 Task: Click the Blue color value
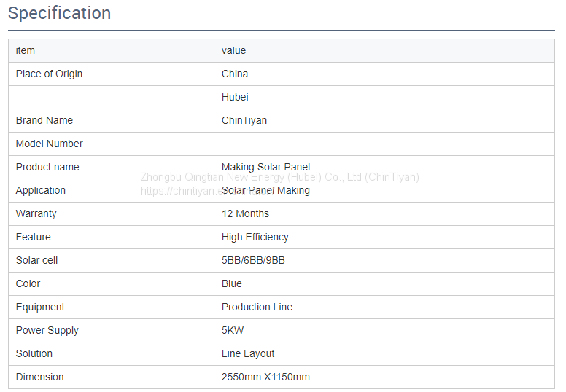point(232,283)
